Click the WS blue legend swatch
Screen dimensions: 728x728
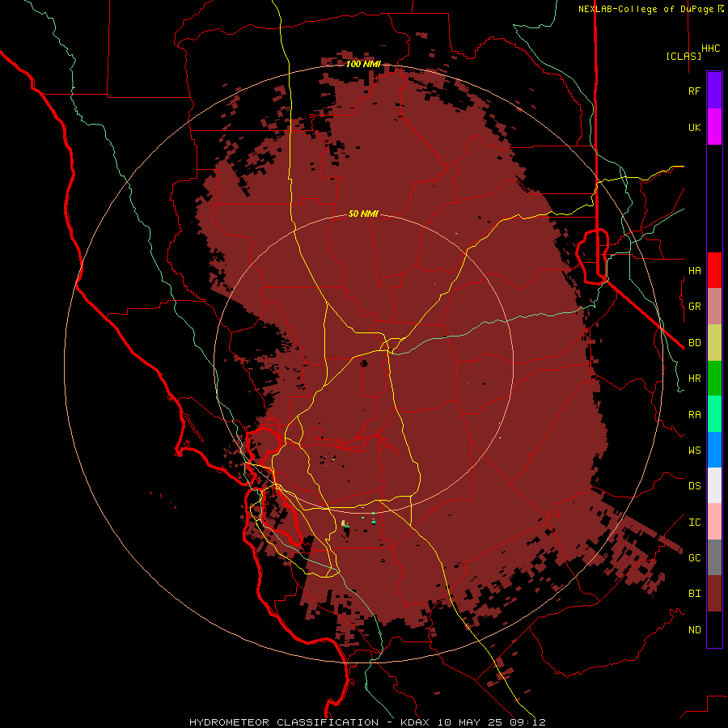(x=714, y=450)
